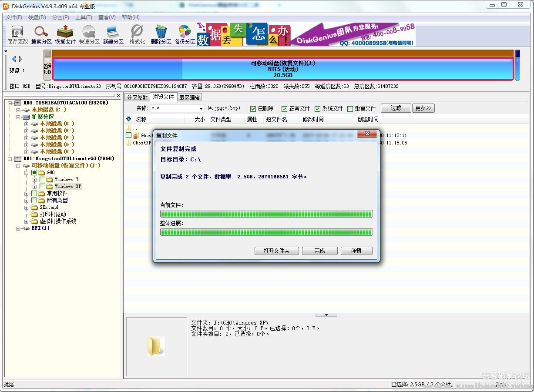Open the file name filter dropdown
The height and width of the screenshot is (392, 534).
[200, 108]
